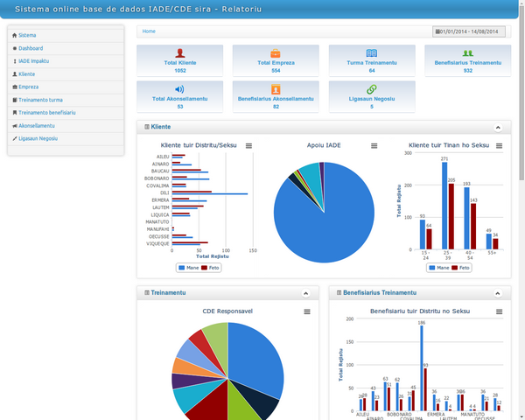Open Treinamento turma in the sidebar
This screenshot has width=525, height=420.
[x=40, y=100]
